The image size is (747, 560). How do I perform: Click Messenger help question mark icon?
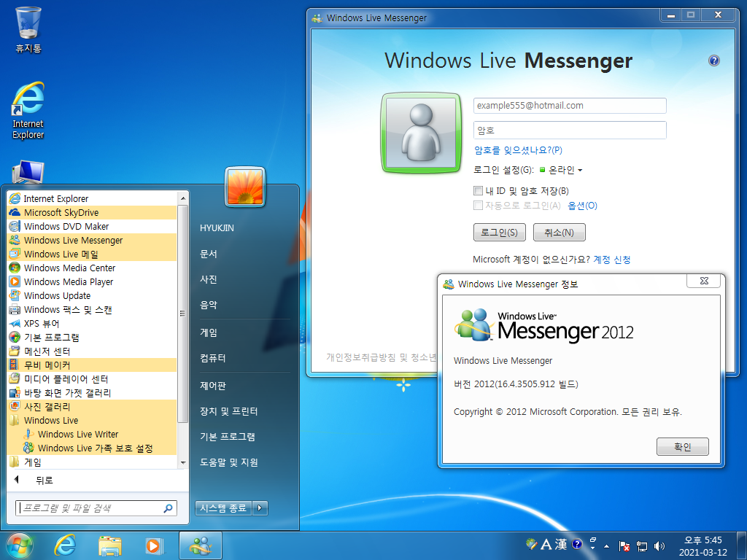(x=713, y=61)
